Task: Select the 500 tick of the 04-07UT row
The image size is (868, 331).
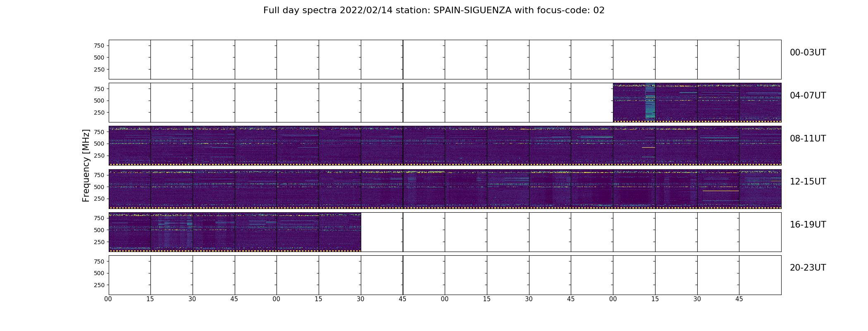Action: click(99, 101)
